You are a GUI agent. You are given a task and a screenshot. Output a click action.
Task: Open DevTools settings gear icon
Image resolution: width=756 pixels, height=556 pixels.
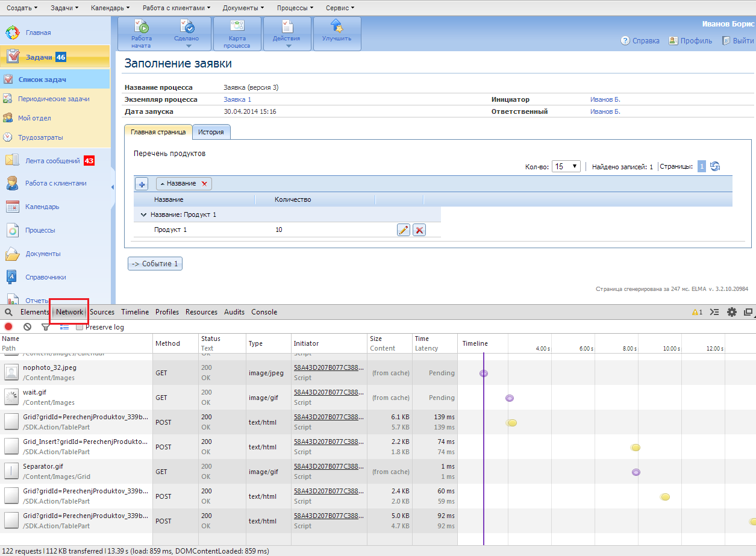(x=732, y=312)
